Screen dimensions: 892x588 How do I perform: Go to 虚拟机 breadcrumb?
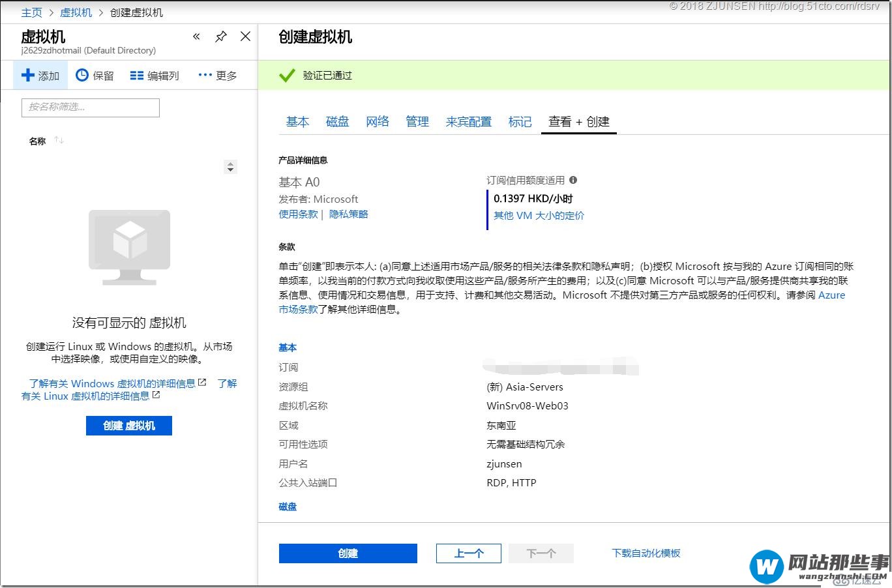click(76, 12)
